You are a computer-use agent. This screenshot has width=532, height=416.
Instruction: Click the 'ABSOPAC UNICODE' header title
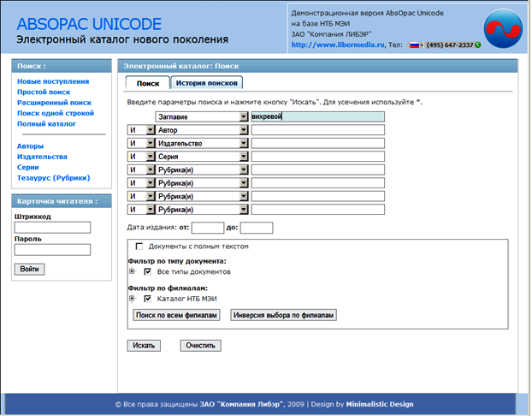(89, 24)
